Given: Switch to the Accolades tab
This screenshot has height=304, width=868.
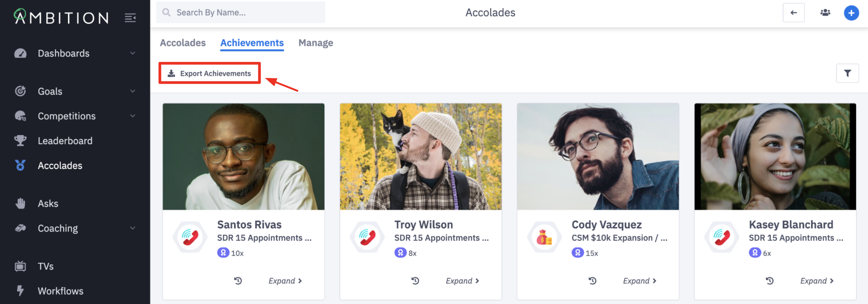Looking at the screenshot, I should point(183,43).
